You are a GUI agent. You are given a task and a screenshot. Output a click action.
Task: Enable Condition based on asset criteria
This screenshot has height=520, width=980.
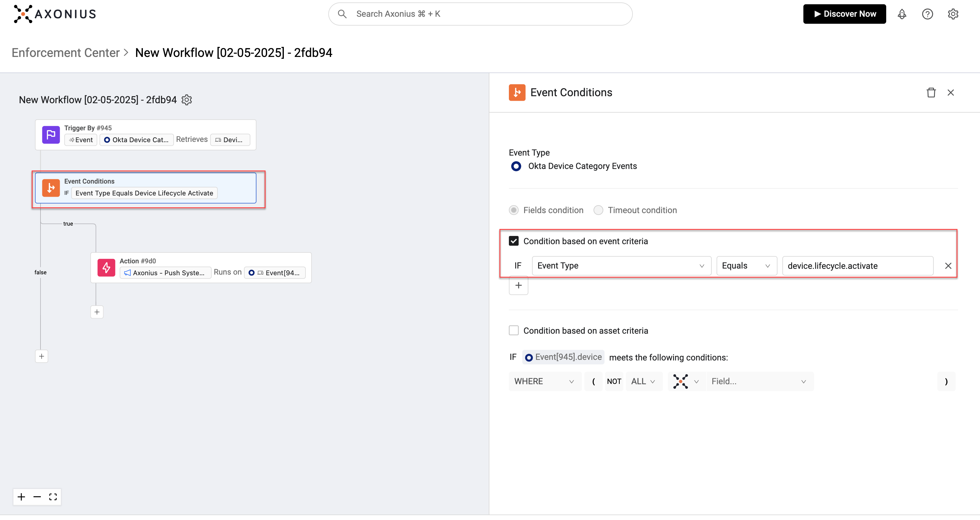[x=513, y=330]
